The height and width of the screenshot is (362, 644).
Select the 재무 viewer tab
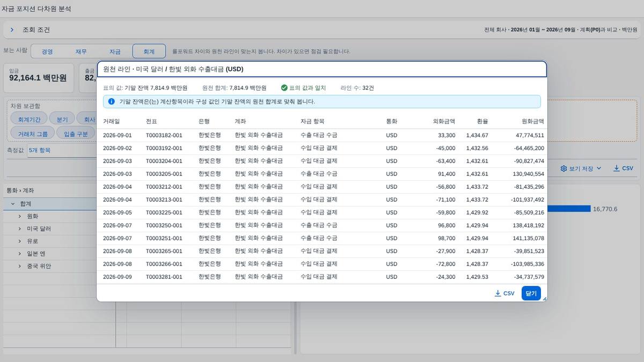[x=81, y=51]
